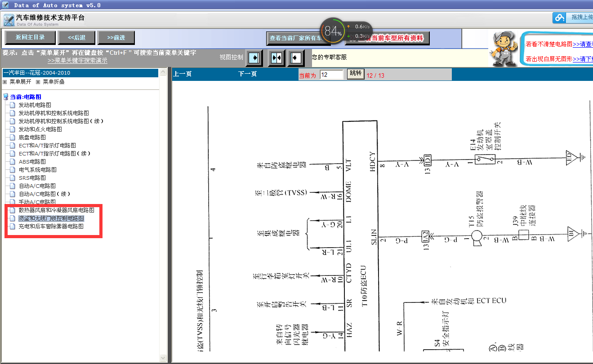Click the app logo beside 汽车维修技术支持平台
593x364 pixels.
pyautogui.click(x=9, y=20)
